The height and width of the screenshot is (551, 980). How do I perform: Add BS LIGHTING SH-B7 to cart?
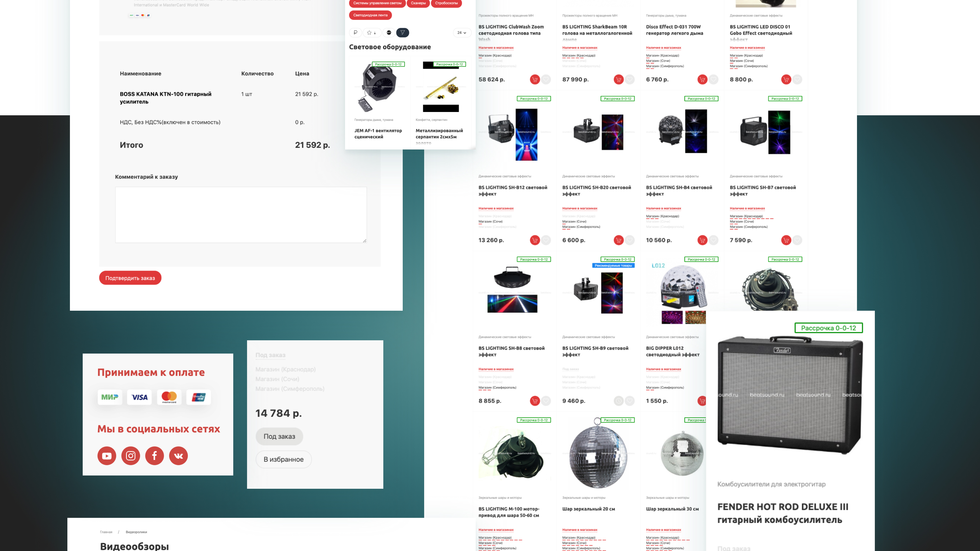click(786, 240)
